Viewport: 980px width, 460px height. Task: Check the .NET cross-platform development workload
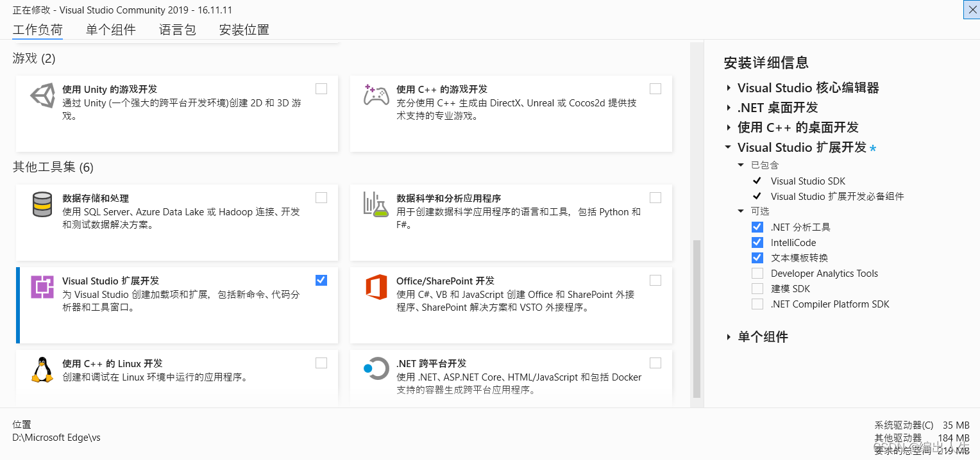point(655,363)
